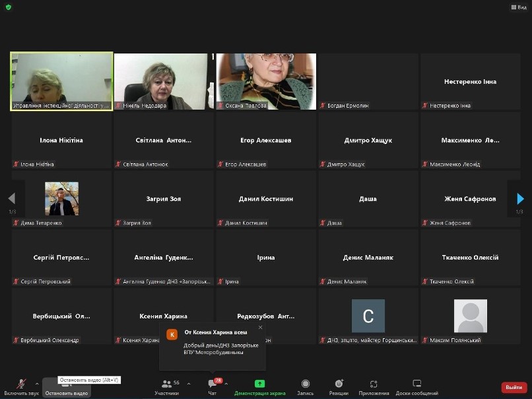
Task: Click Максименко Леонід participant tile
Action: (x=471, y=140)
